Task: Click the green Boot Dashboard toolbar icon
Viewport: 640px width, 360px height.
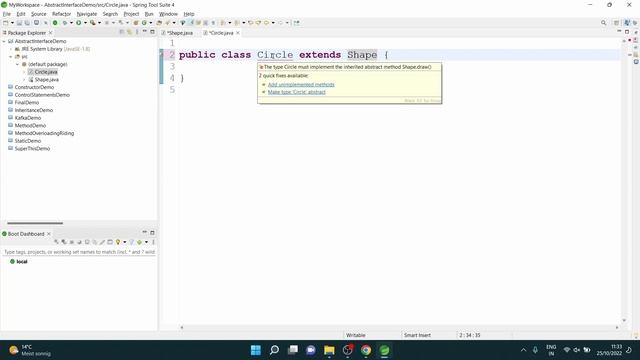Action: [55, 23]
